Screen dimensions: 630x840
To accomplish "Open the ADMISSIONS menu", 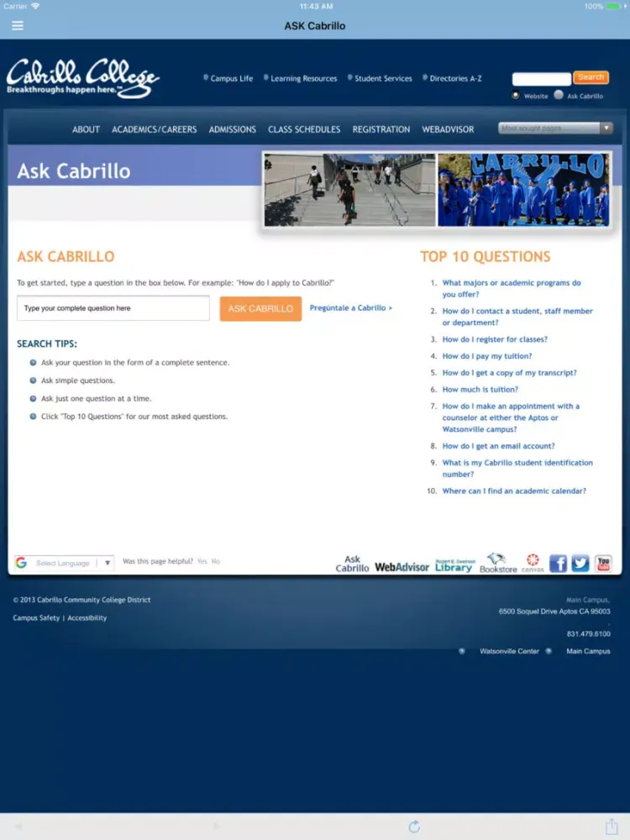I will (233, 129).
